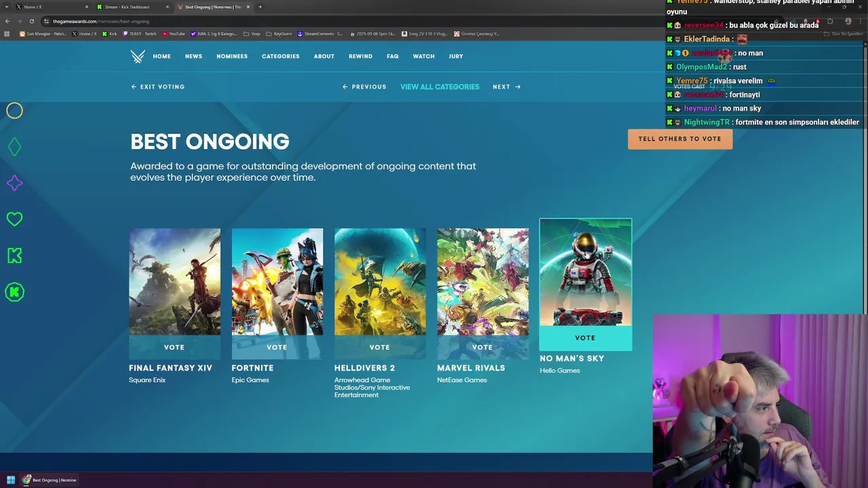Click the browser forward arrow

(20, 21)
